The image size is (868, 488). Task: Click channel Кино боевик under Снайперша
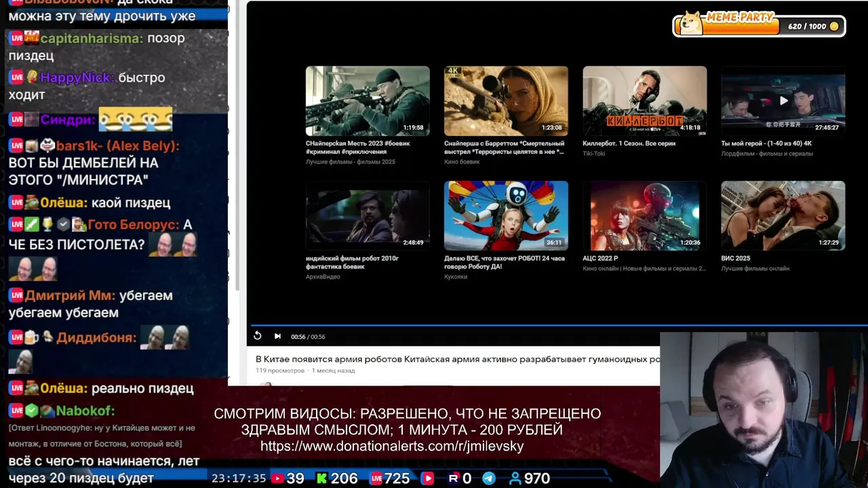click(462, 162)
